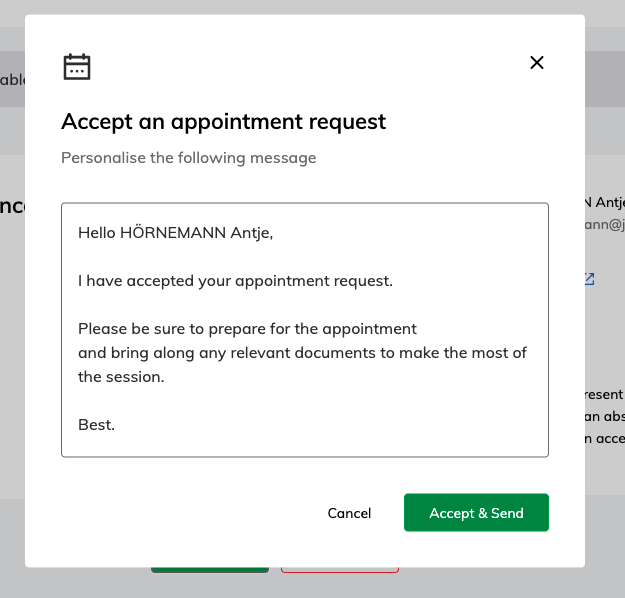Click the partially hidden tab label at left edge
Screen dimensions: 625x598
click(x=12, y=80)
